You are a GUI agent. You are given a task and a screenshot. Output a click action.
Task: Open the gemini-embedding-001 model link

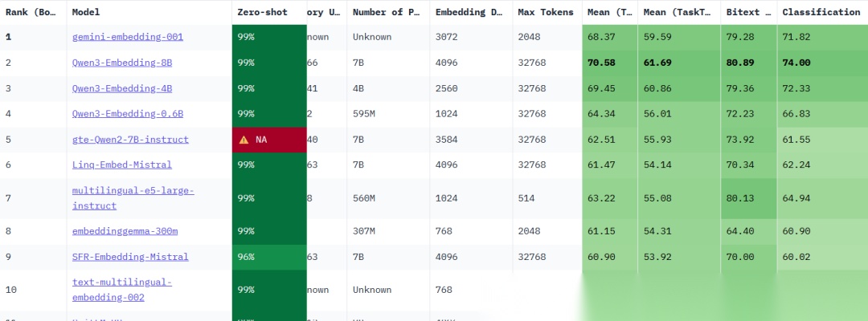(127, 37)
